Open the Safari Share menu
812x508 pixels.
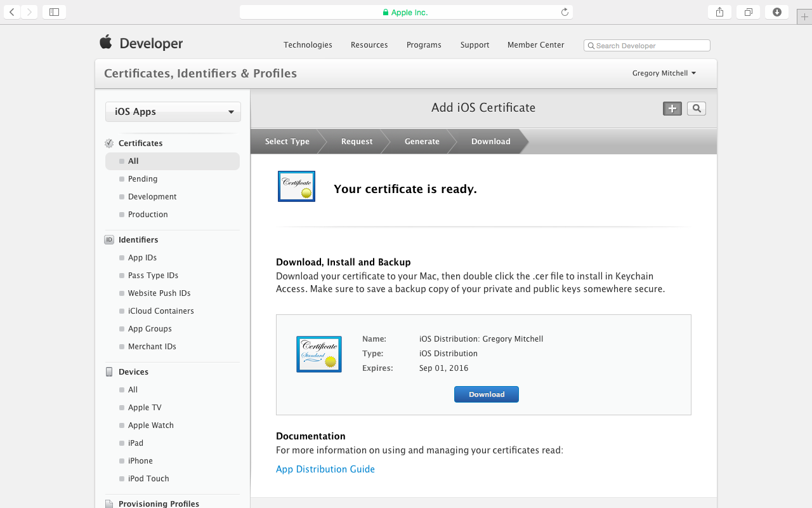pyautogui.click(x=719, y=12)
